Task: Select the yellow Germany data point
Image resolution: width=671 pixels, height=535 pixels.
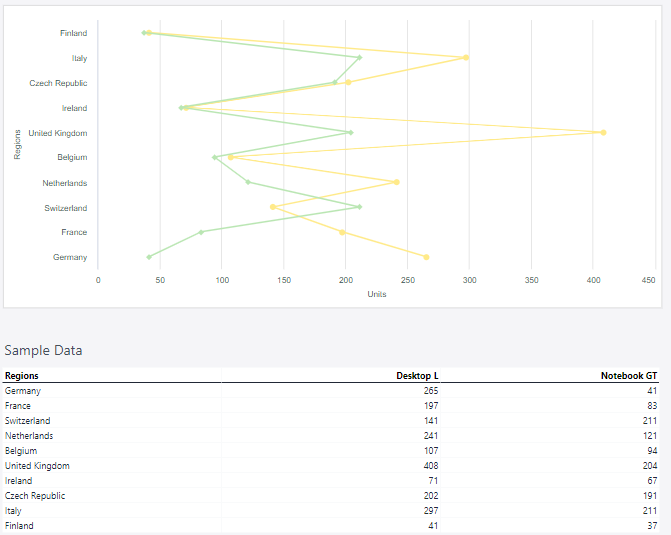Action: 426,257
